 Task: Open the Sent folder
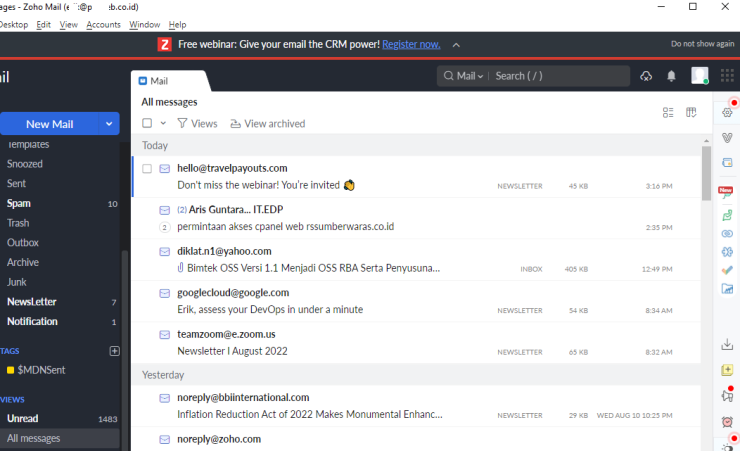16,184
